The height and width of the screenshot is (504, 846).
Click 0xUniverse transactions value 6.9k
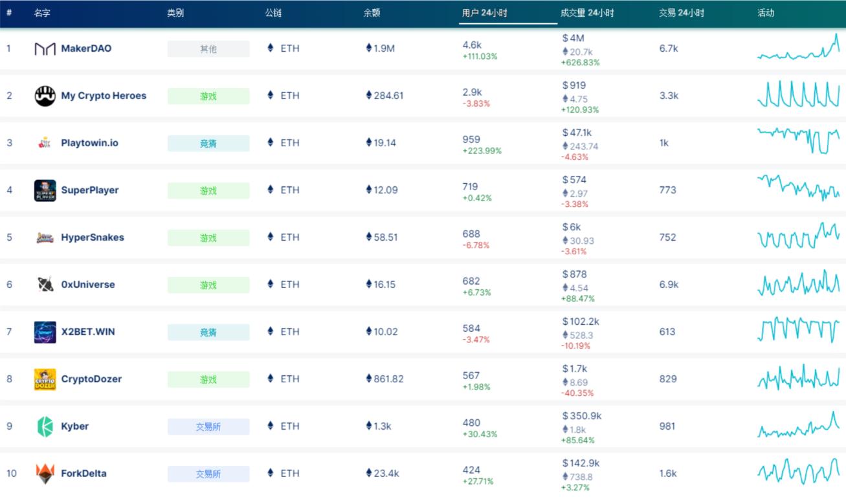coord(669,285)
